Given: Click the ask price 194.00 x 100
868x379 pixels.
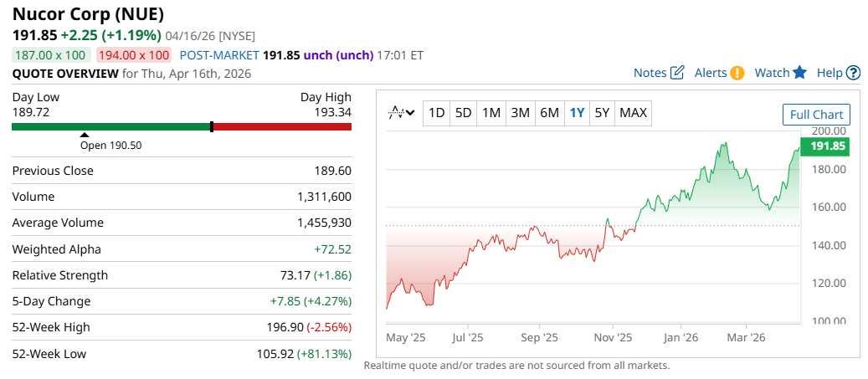Looking at the screenshot, I should [134, 55].
